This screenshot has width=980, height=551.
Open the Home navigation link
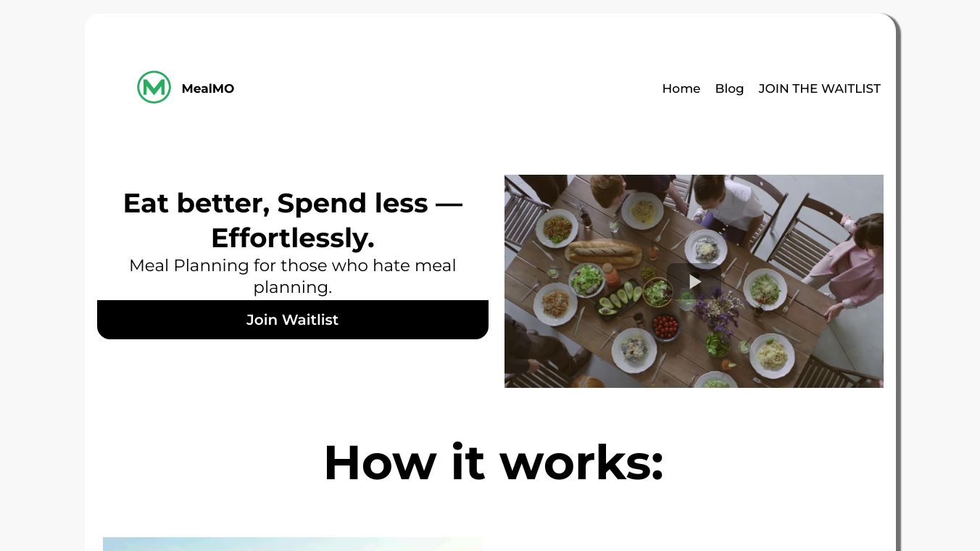(x=681, y=88)
